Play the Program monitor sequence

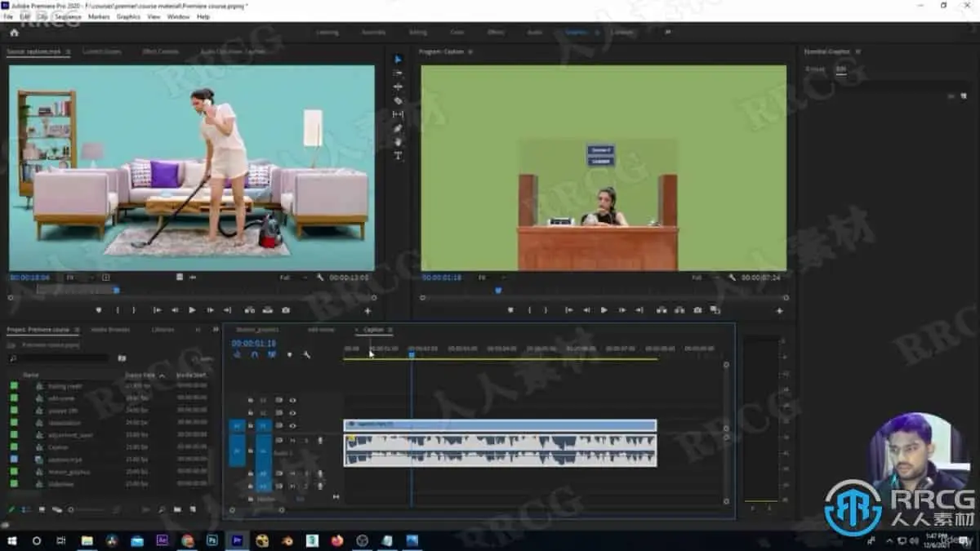604,310
